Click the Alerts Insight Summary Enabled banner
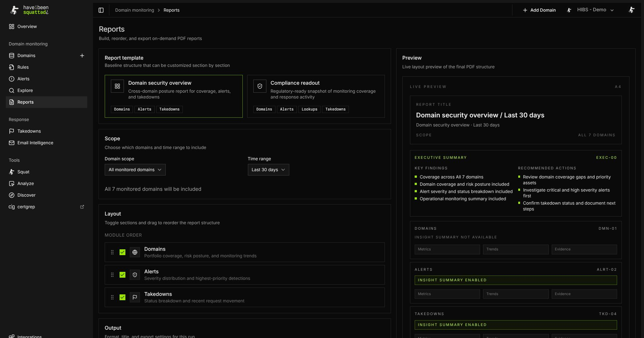Viewport: 644px width, 338px height. (516, 280)
